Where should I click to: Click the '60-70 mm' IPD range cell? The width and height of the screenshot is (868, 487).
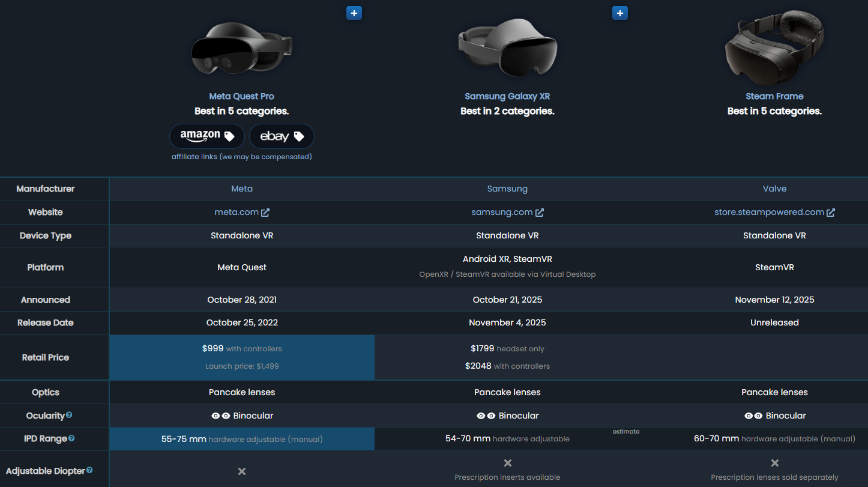point(774,439)
